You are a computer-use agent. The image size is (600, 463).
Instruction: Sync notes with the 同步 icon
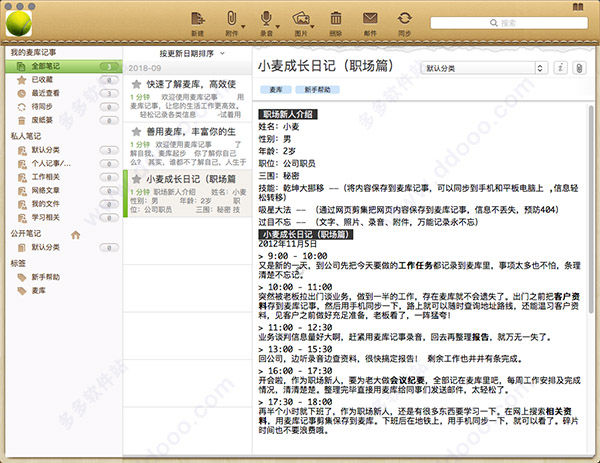tap(404, 18)
